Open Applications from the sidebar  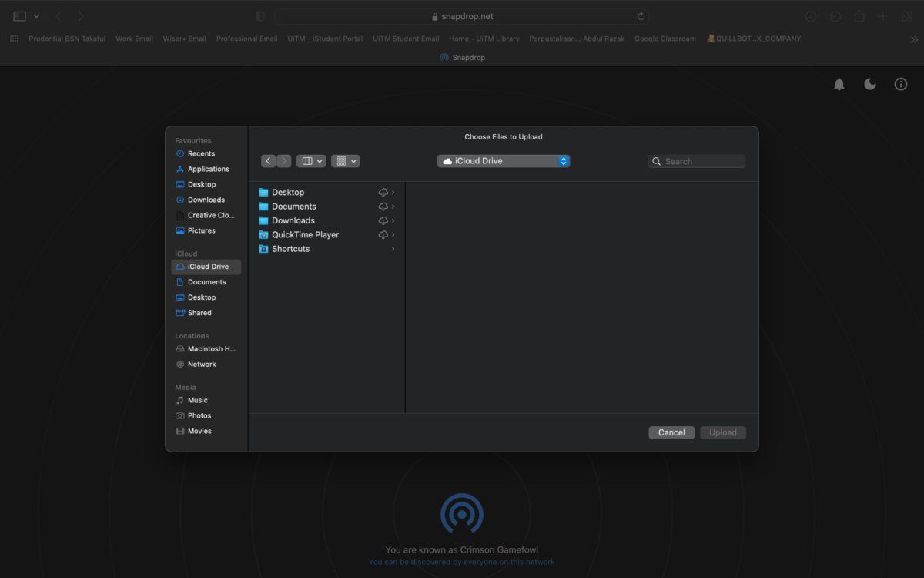208,169
